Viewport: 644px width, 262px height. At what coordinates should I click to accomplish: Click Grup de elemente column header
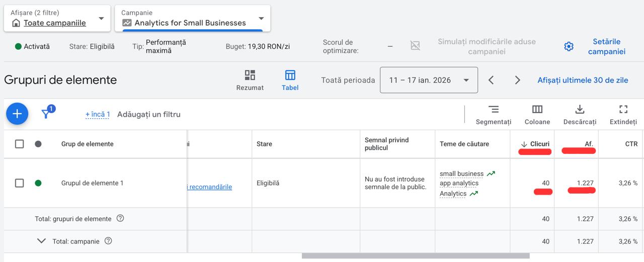87,144
